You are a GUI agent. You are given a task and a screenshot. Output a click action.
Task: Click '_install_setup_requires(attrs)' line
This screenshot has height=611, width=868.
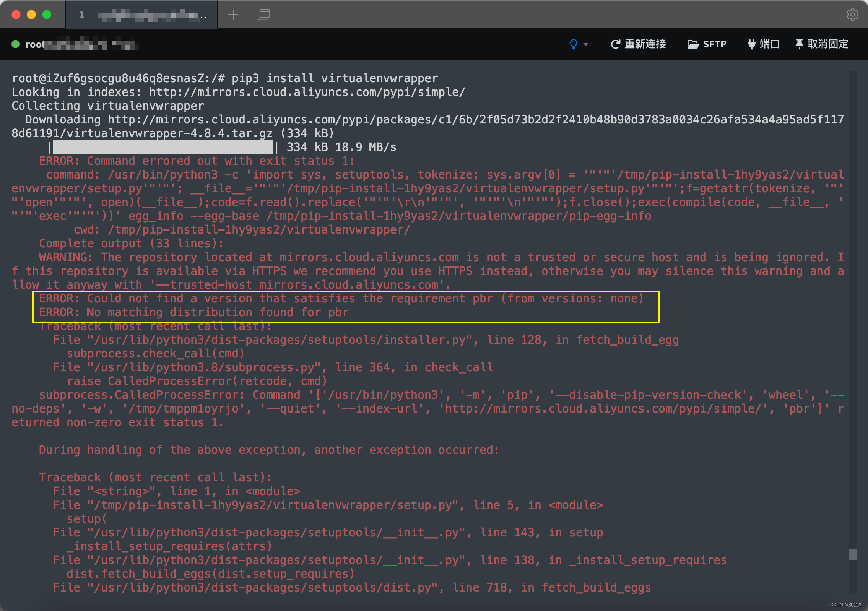[169, 546]
